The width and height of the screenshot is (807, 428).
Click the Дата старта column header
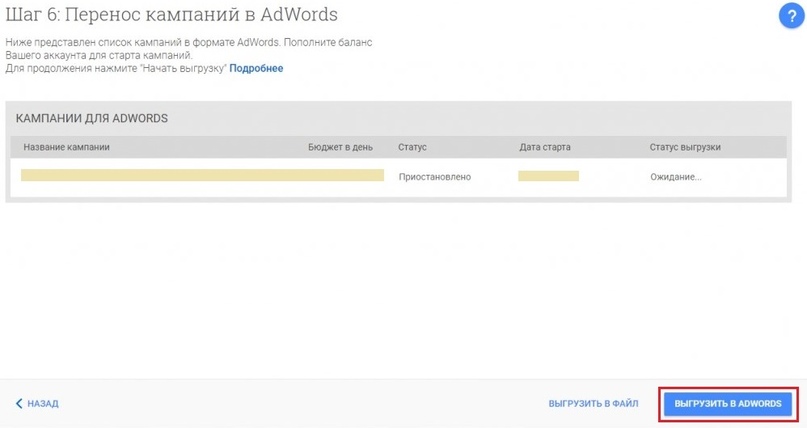coord(545,147)
